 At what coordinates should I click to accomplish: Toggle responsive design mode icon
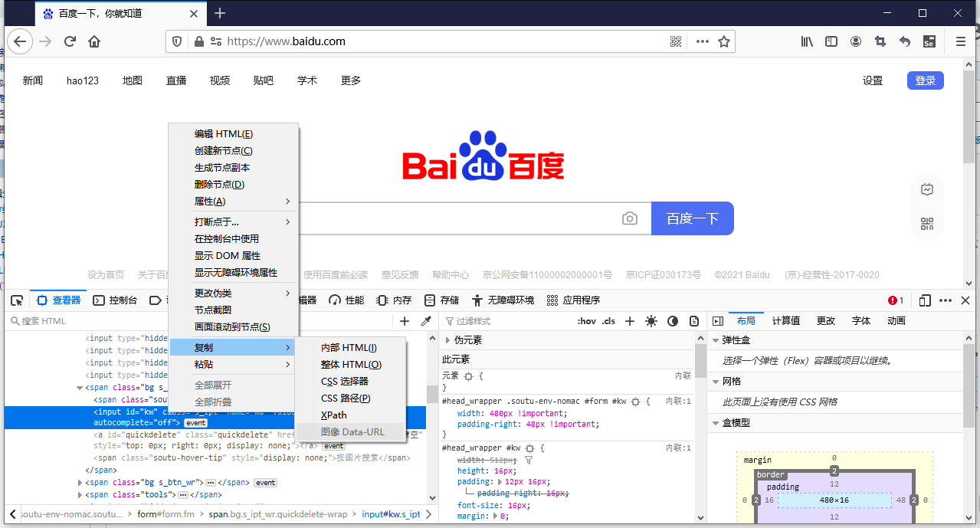[x=925, y=300]
